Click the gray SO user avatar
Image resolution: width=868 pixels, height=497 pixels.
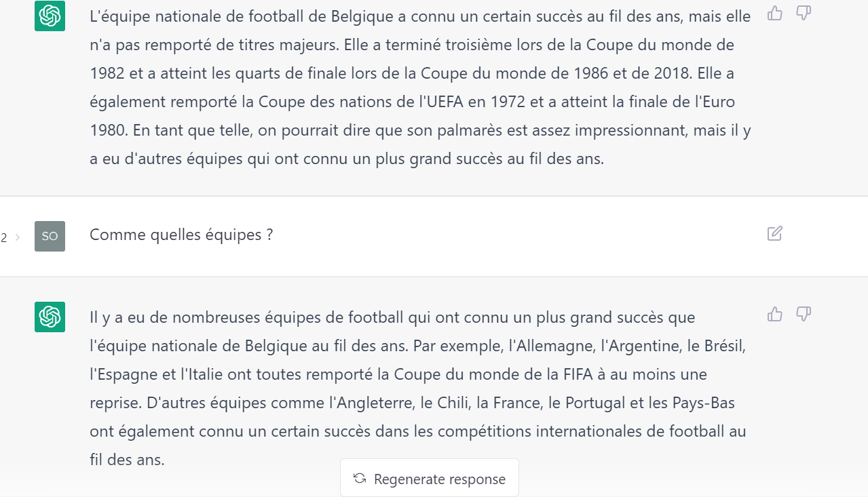50,236
